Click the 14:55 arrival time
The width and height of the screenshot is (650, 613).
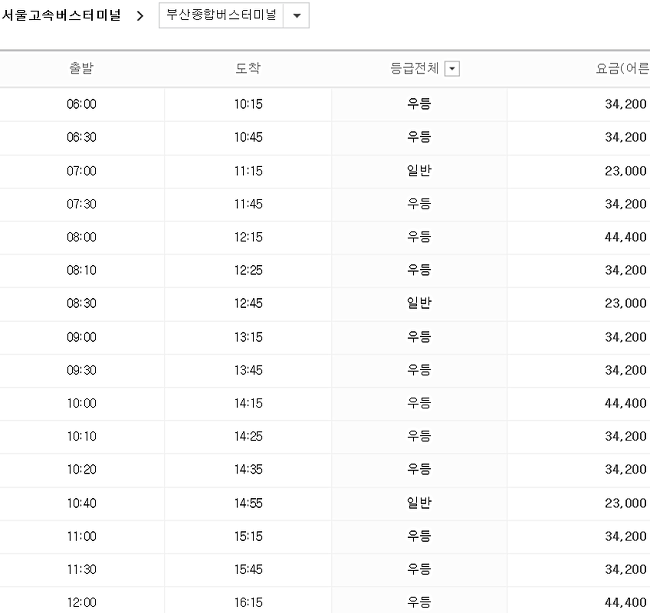(248, 503)
